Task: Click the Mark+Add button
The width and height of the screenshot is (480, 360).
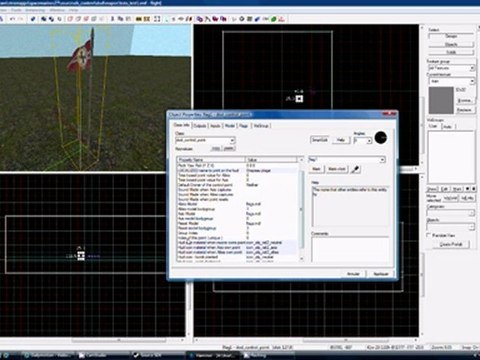Action: point(337,169)
